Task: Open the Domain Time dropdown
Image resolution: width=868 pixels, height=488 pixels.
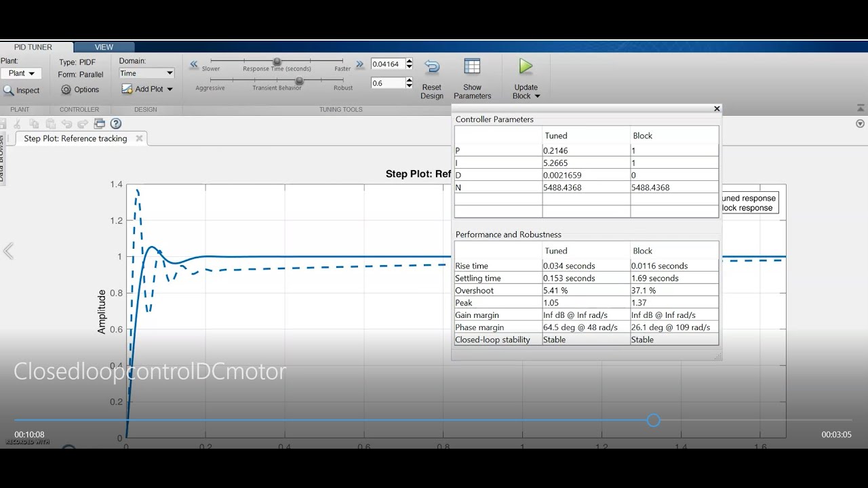Action: coord(147,73)
